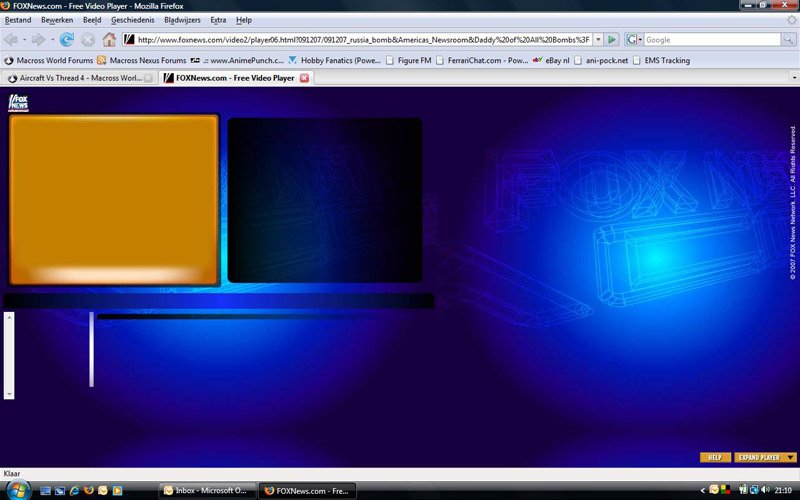Open EMS Tracking bookmark
The height and width of the screenshot is (500, 800).
point(661,60)
